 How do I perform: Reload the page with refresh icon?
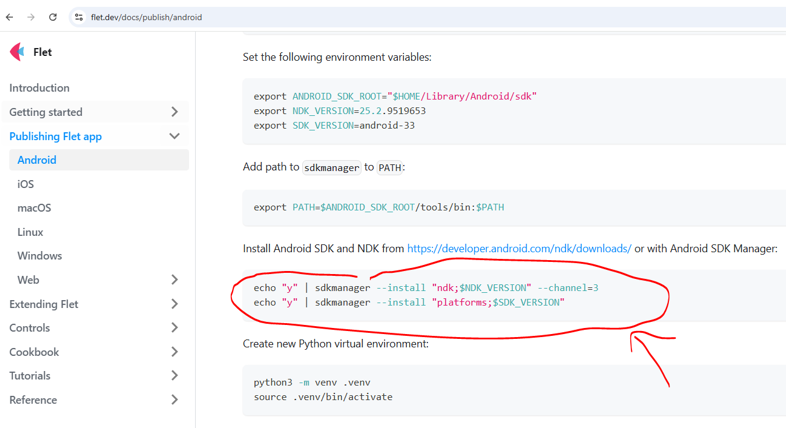[53, 17]
